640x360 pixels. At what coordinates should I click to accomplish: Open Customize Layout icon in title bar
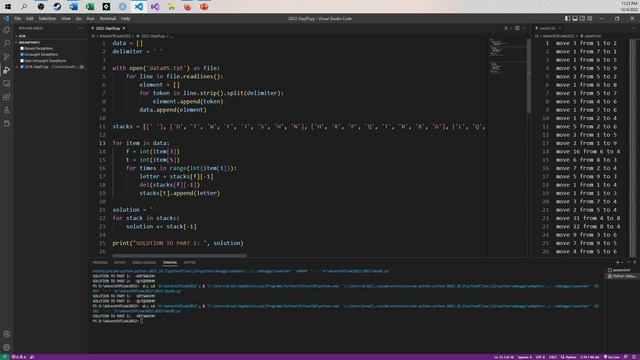click(589, 18)
